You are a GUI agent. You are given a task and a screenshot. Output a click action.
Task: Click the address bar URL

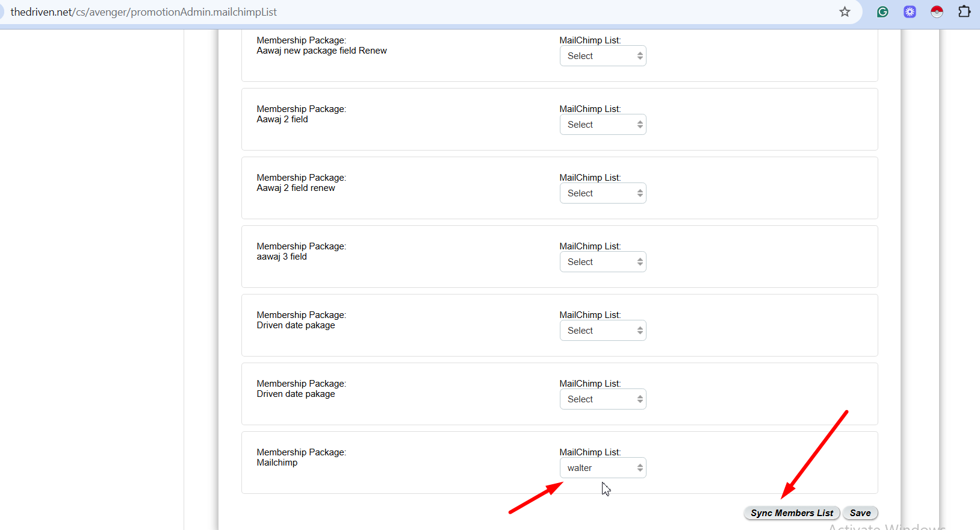tap(143, 12)
